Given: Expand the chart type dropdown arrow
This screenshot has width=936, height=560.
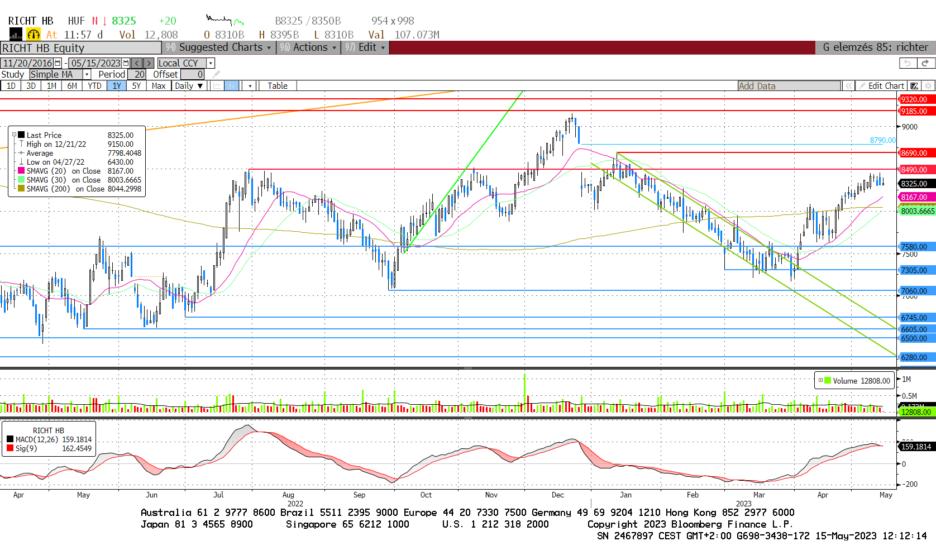Looking at the screenshot, I should 250,85.
